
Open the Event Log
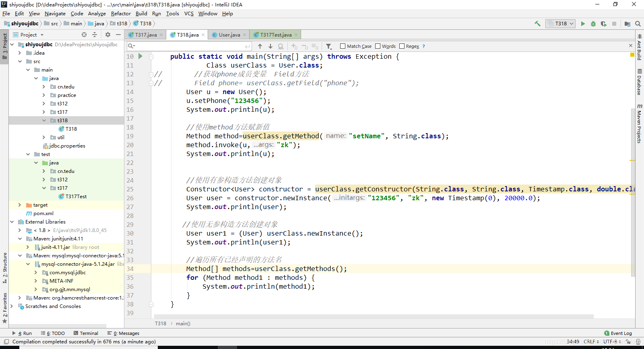618,333
